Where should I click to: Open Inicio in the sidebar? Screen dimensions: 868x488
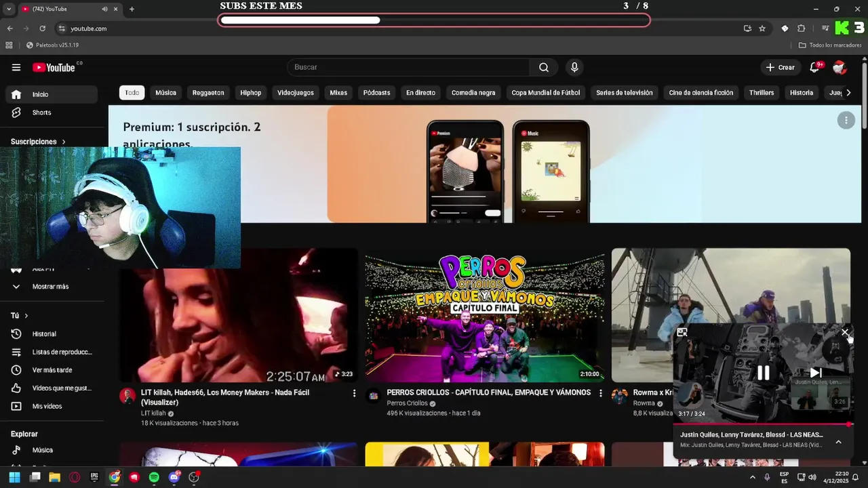[52, 94]
